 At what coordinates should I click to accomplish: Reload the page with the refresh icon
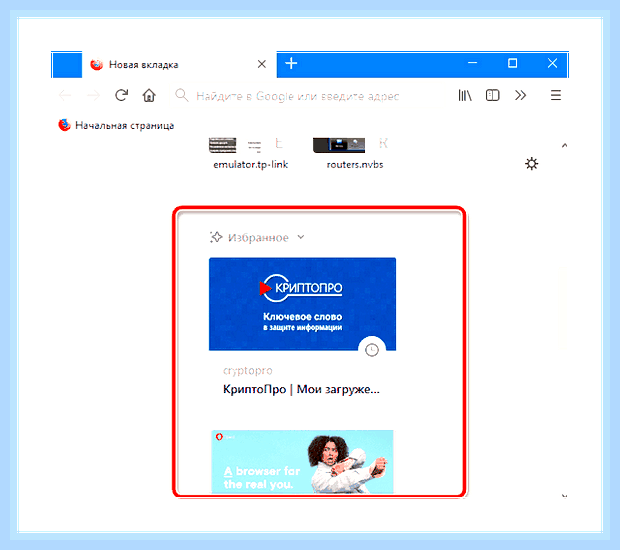[x=121, y=95]
